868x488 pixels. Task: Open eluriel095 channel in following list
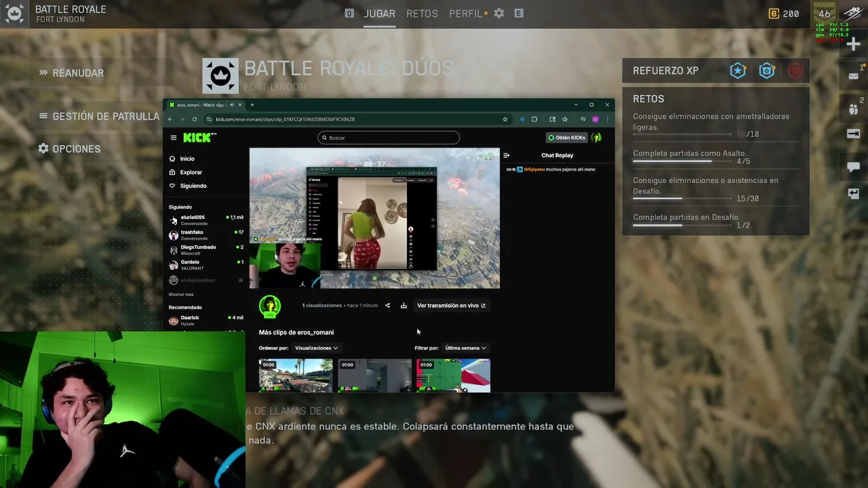tap(206, 220)
